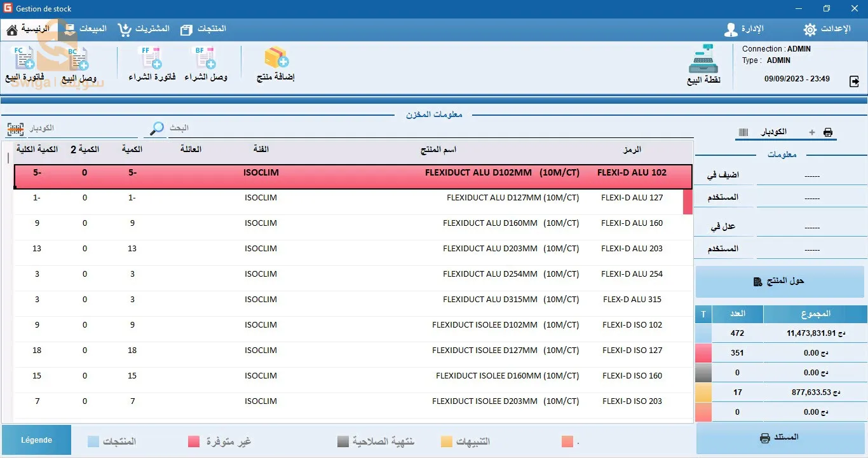Viewport: 868px width, 458px height.
Task: Sort by the الفئة column header
Action: pyautogui.click(x=261, y=149)
